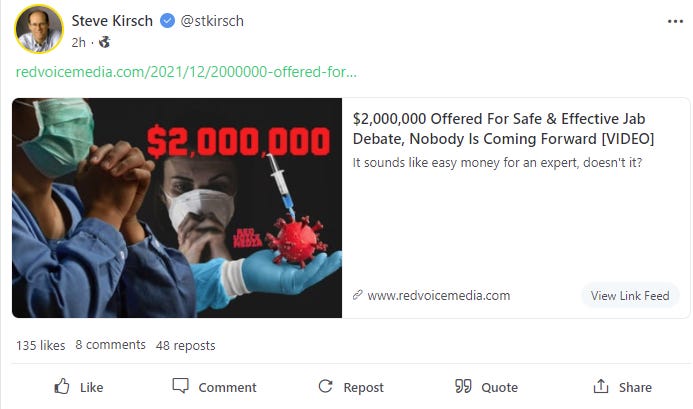Show the 8 comments

coord(110,345)
